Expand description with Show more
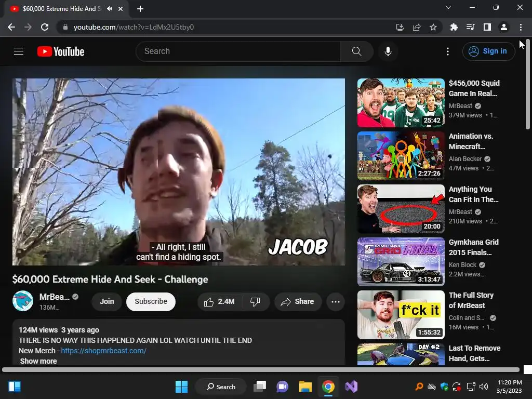The height and width of the screenshot is (399, 532). tap(38, 361)
